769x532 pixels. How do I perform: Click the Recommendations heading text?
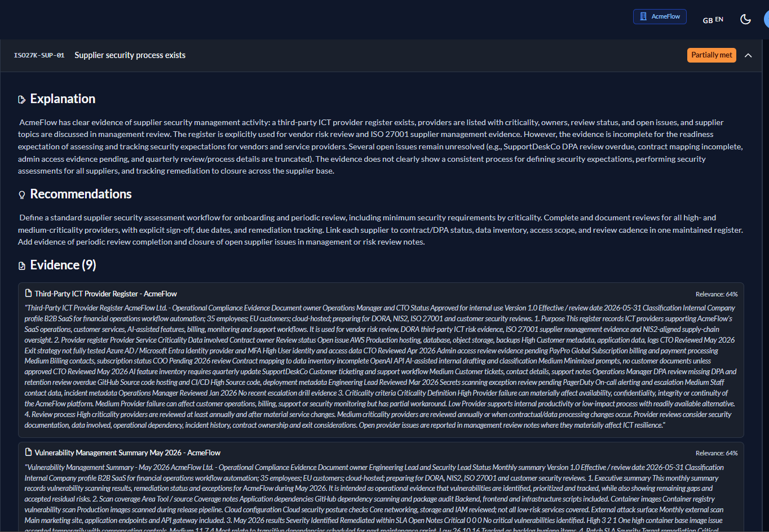coord(81,194)
